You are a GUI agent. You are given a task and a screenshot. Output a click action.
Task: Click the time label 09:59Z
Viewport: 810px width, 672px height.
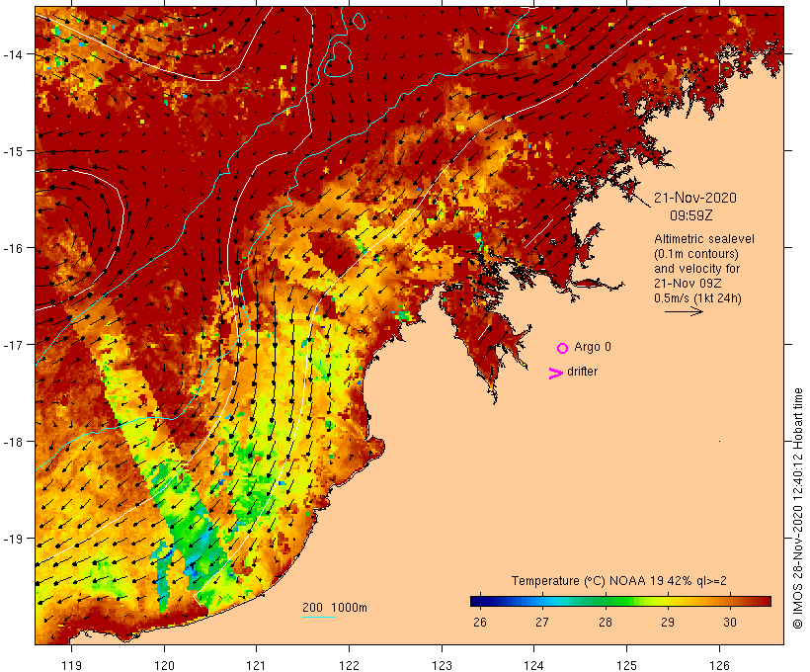(691, 215)
